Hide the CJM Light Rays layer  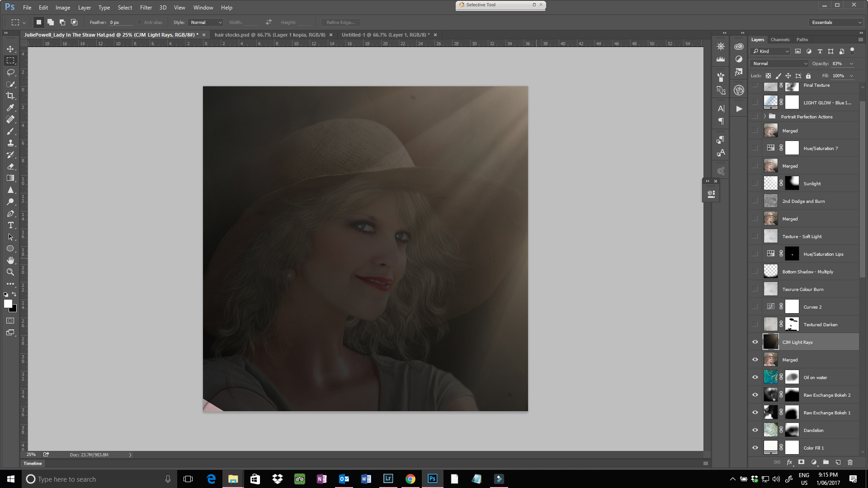pyautogui.click(x=755, y=342)
